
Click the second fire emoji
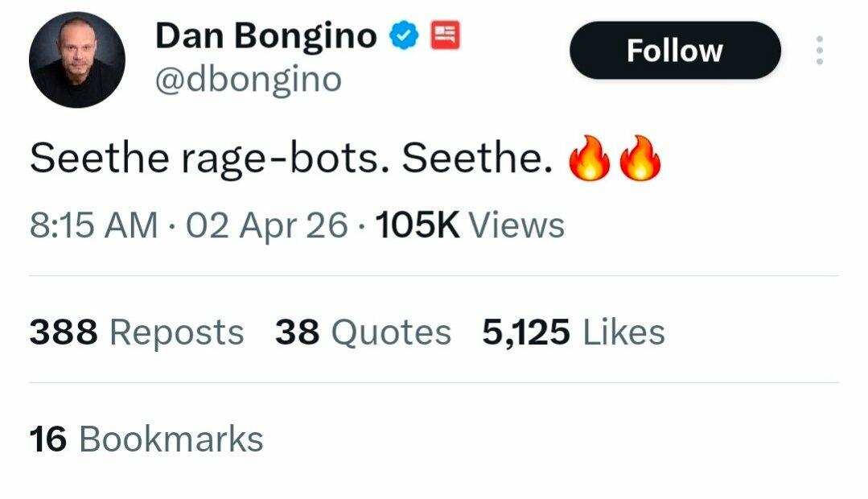point(640,159)
